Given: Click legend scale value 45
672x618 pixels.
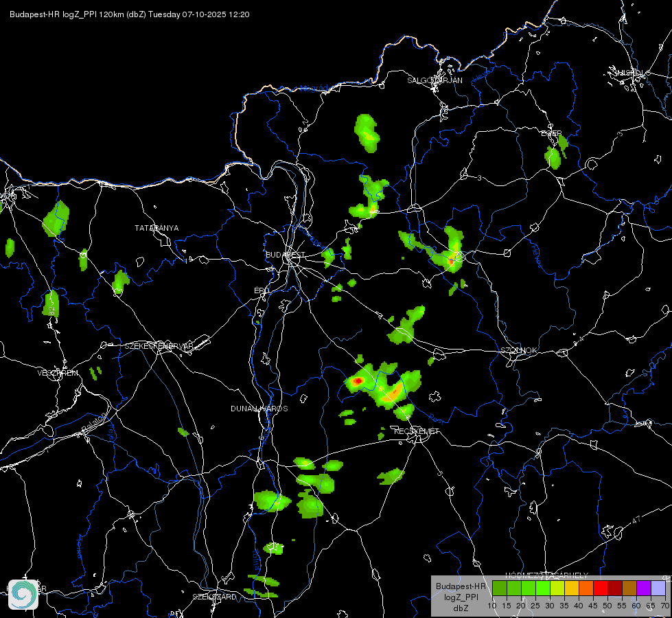Looking at the screenshot, I should coord(592,606).
